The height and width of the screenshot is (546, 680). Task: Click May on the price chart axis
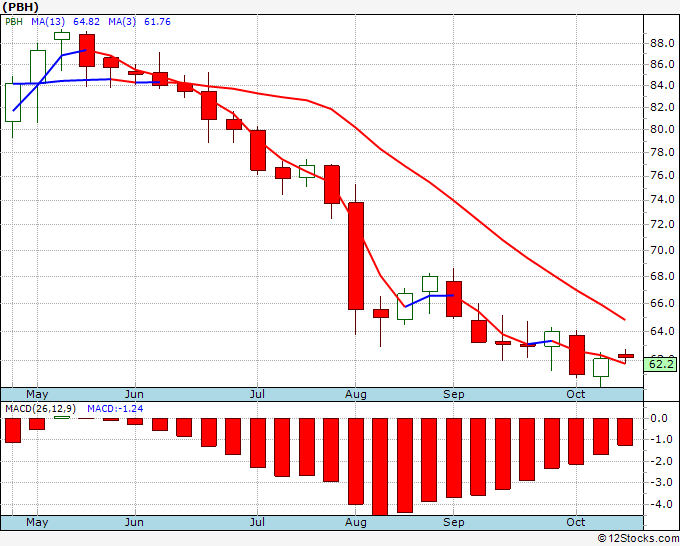click(37, 394)
